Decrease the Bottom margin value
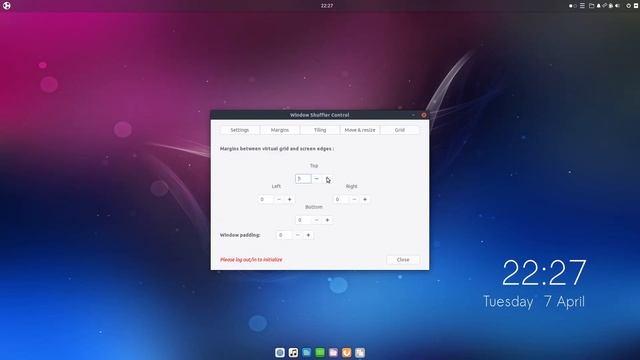Screen dimensions: 640x360 tap(316, 220)
